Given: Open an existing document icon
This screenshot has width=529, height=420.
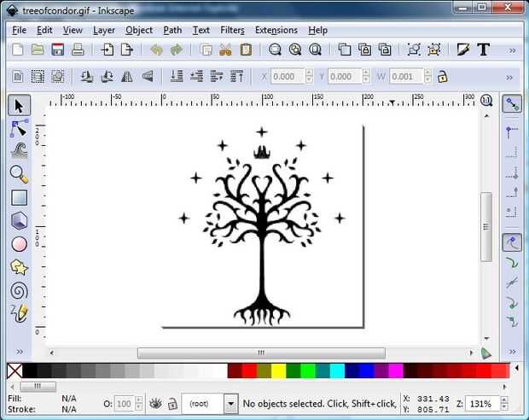Looking at the screenshot, I should 38,50.
